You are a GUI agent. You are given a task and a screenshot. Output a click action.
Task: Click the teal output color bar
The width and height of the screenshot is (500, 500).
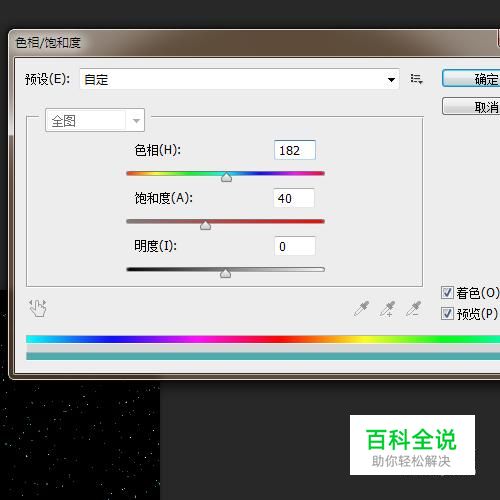point(263,356)
